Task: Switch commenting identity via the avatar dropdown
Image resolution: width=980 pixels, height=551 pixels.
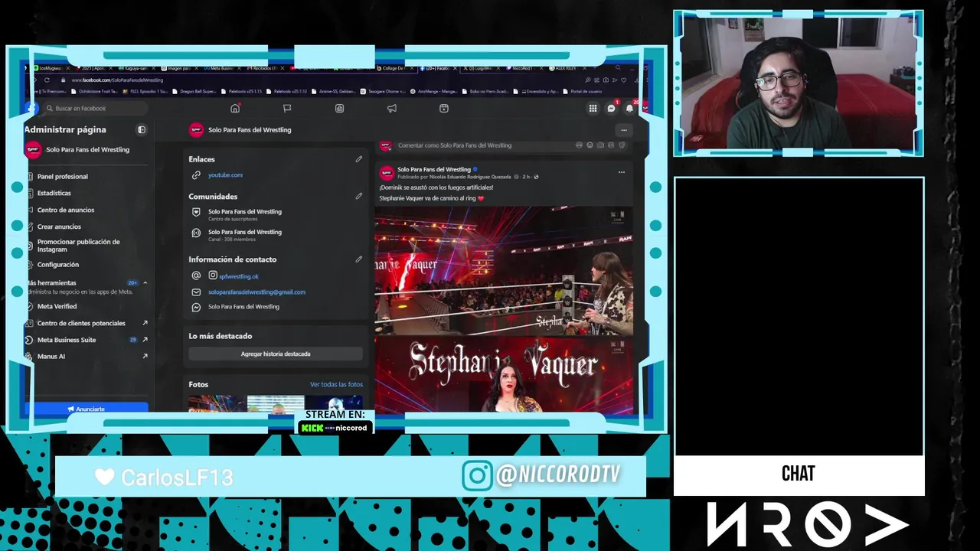Action: point(386,145)
